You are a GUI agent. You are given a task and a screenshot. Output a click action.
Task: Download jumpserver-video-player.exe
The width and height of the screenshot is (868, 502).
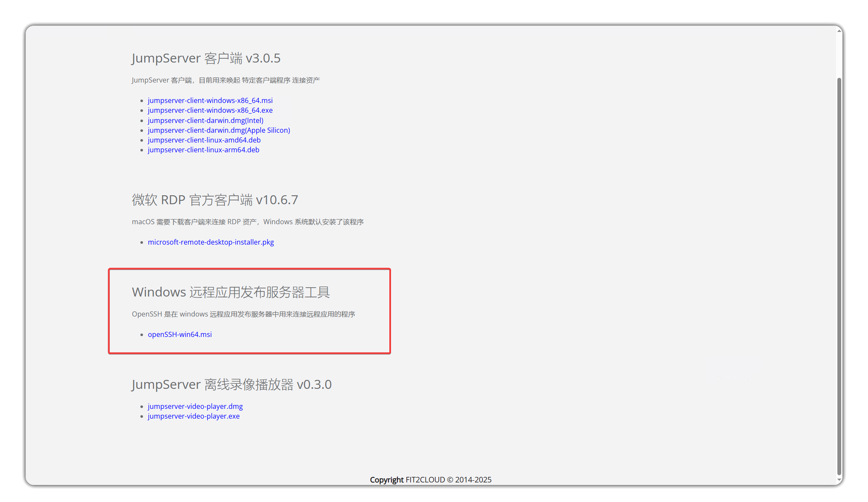[194, 416]
